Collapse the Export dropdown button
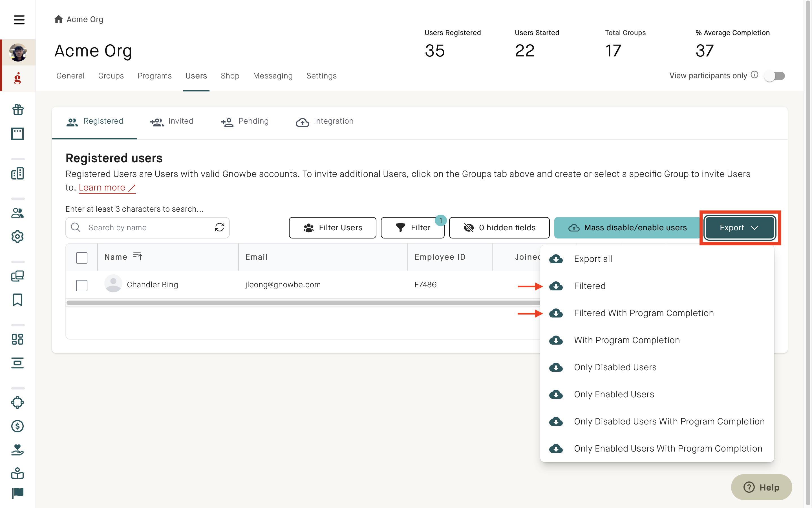Viewport: 812px width, 508px height. click(740, 227)
